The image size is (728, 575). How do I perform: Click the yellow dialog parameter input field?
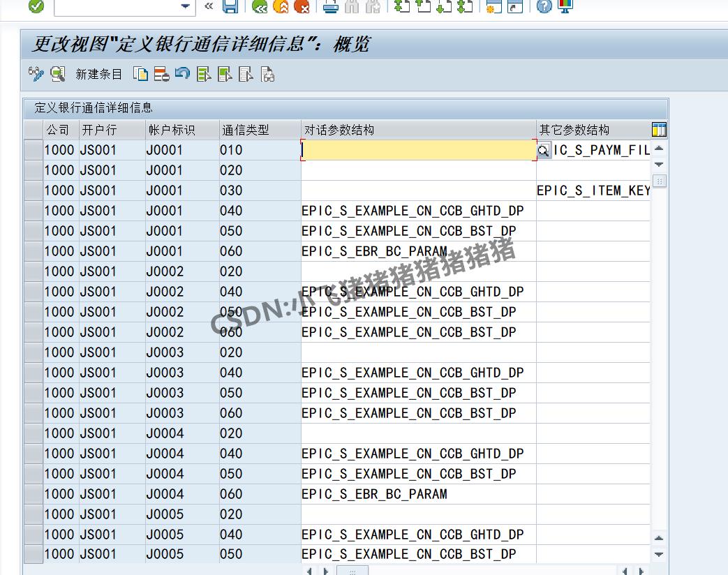[x=419, y=149]
